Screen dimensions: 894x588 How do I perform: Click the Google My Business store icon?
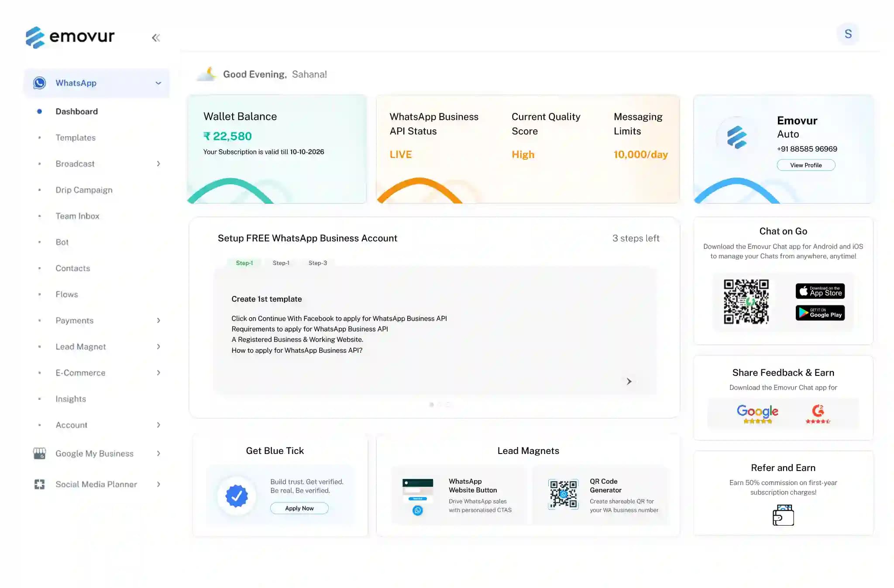tap(39, 454)
